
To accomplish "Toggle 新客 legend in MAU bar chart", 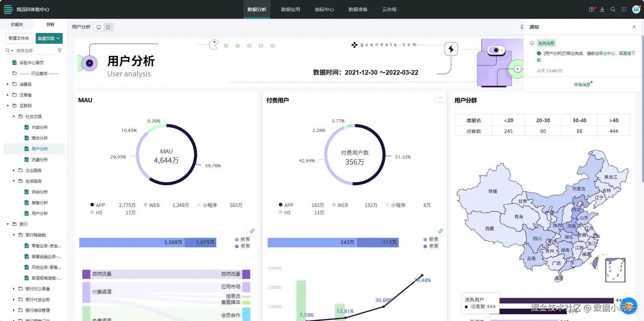I will click(x=243, y=239).
